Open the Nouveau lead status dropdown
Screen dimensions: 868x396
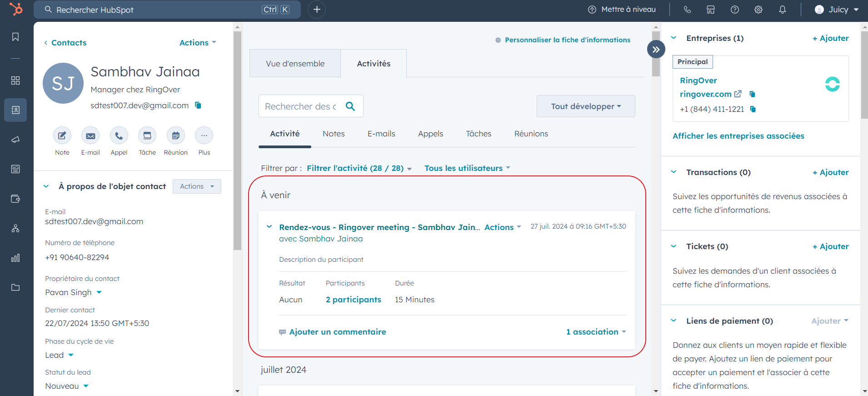point(67,386)
